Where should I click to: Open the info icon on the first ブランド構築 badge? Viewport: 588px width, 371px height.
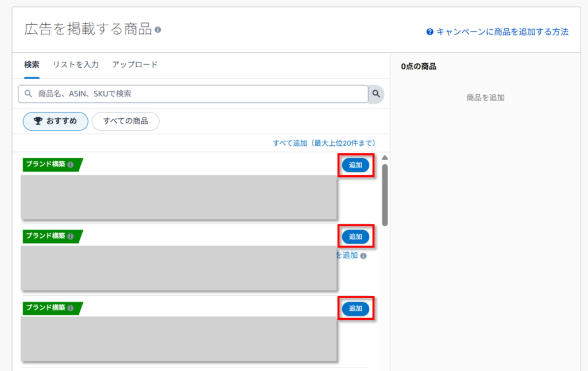point(70,164)
